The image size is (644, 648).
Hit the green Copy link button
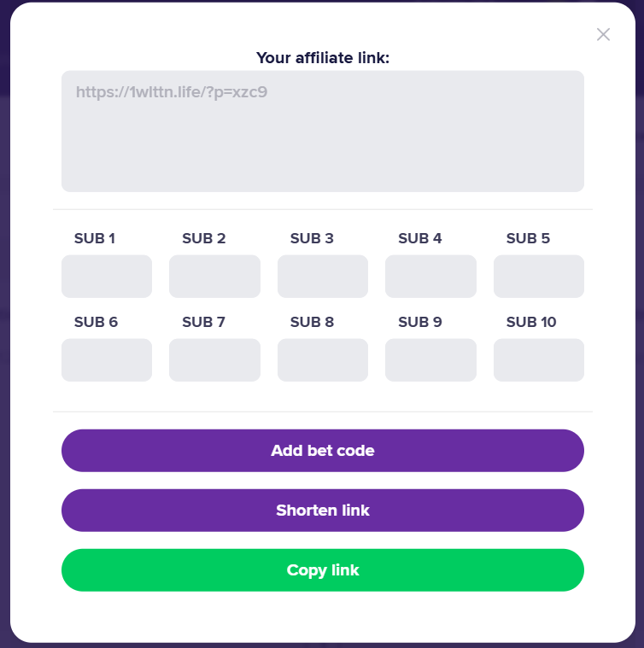pos(322,570)
